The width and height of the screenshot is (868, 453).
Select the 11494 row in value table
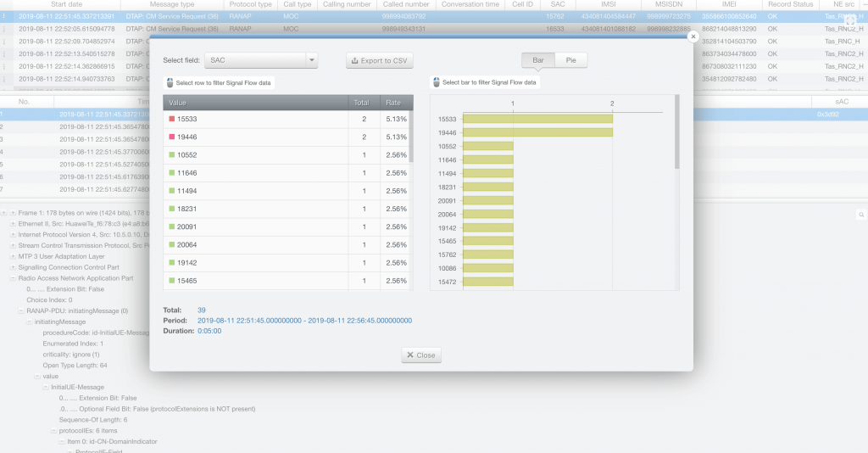click(x=288, y=191)
